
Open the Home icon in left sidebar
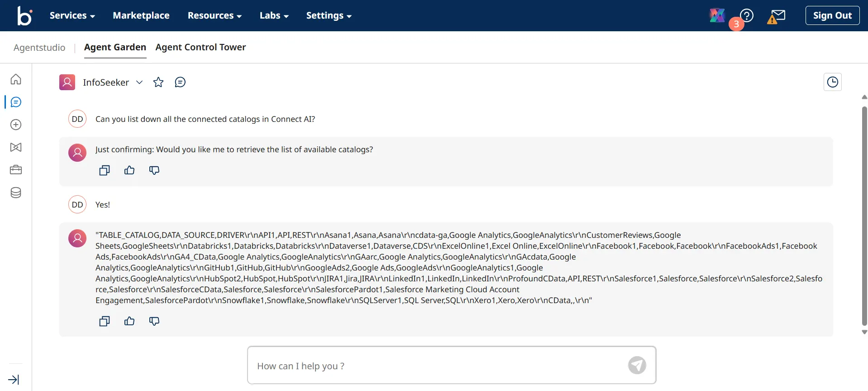pyautogui.click(x=16, y=79)
